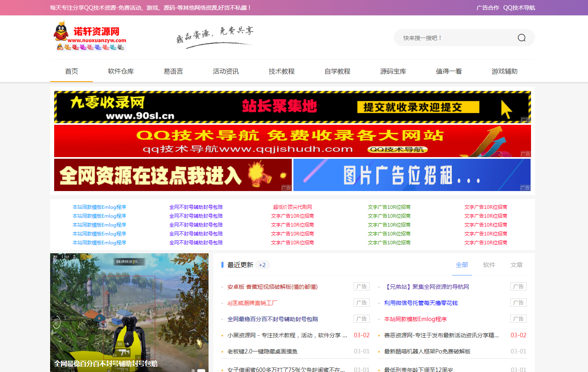Image resolution: width=588 pixels, height=372 pixels.
Task: Select 易语言 in the navigation bar
Action: pyautogui.click(x=173, y=71)
